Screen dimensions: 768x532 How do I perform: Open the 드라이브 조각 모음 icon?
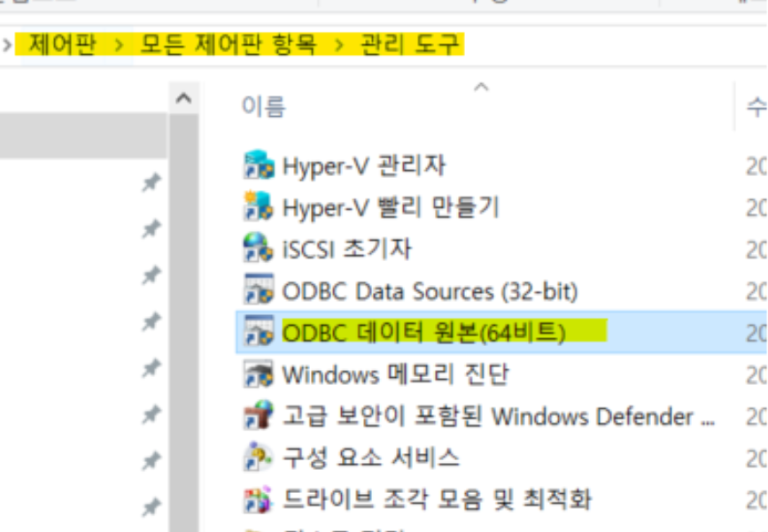point(258,500)
